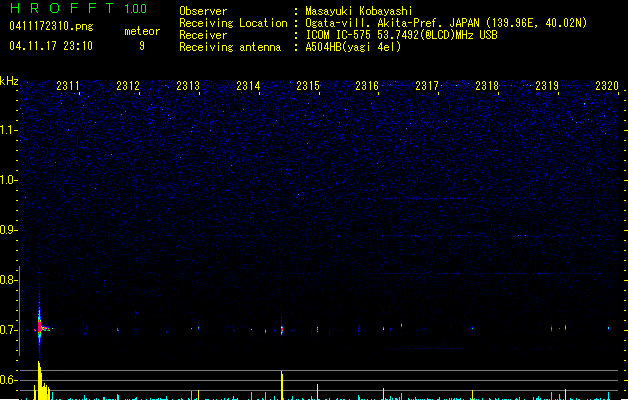Click receiver text ICOM IC-575 53.7492 MHz
The height and width of the screenshot is (400, 629).
coord(401,35)
